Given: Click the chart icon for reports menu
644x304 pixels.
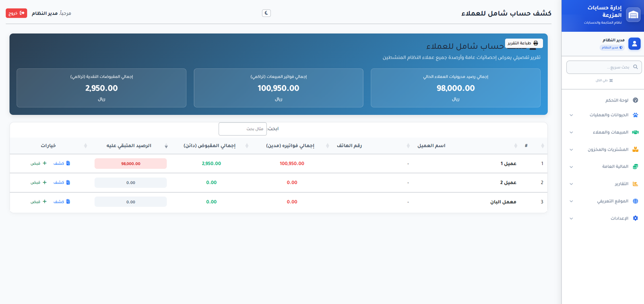Looking at the screenshot, I should (x=636, y=184).
